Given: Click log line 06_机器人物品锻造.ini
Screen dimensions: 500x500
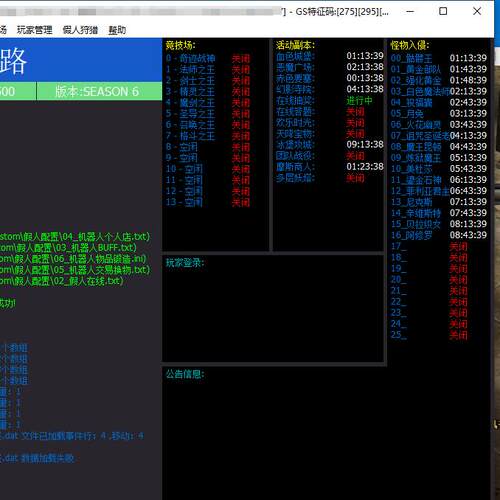Looking at the screenshot, I should pyautogui.click(x=73, y=259).
